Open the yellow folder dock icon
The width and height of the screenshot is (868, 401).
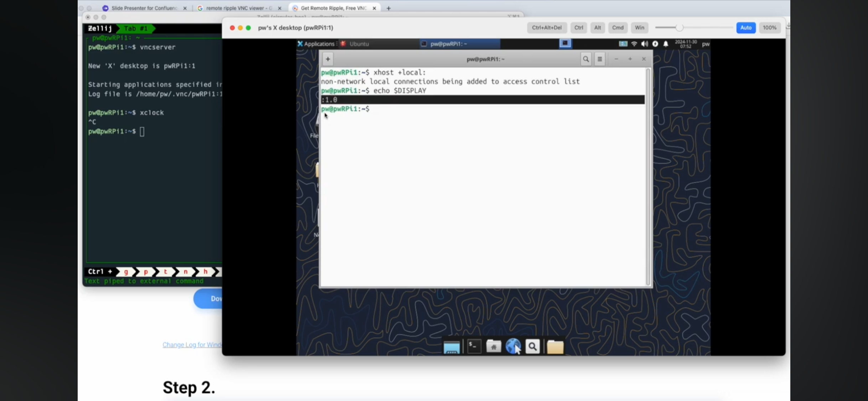[x=555, y=347]
